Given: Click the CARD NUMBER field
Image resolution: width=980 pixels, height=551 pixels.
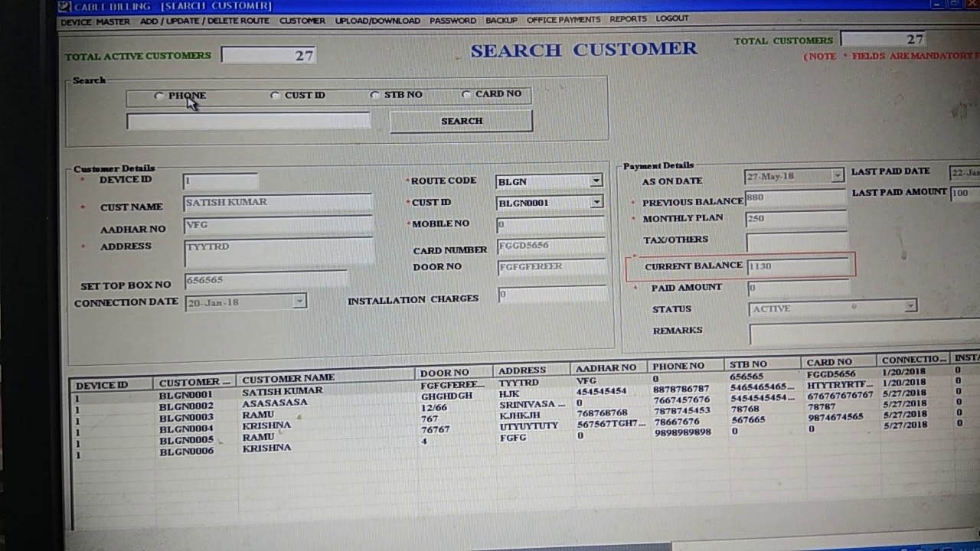Looking at the screenshot, I should (551, 246).
